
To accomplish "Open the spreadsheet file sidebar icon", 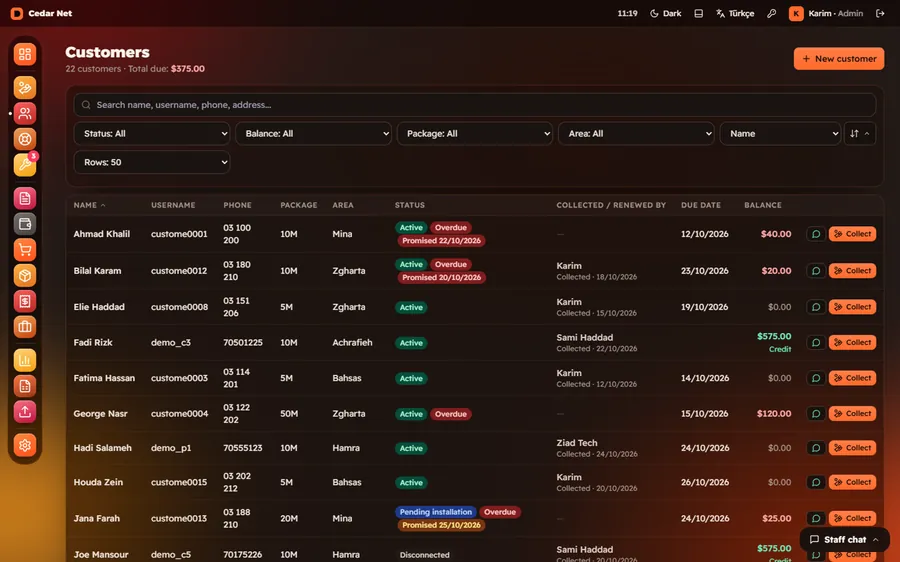I will pyautogui.click(x=25, y=386).
